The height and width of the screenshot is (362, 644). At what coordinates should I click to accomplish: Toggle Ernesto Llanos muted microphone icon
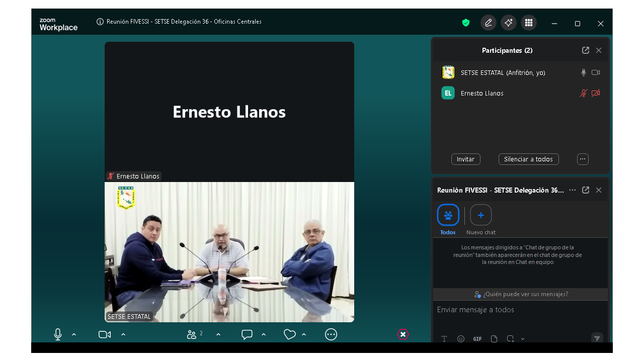pos(584,93)
